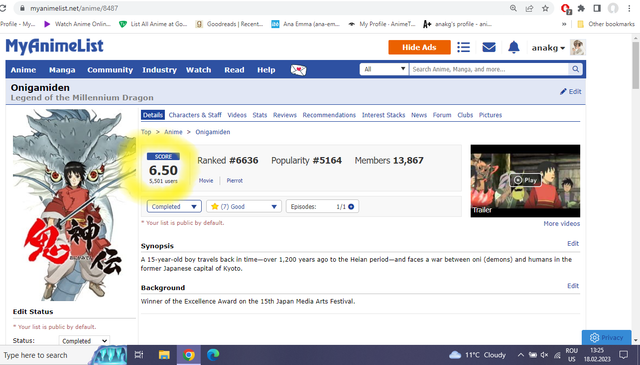
Task: Open the Other bookmarks folder
Action: (606, 24)
